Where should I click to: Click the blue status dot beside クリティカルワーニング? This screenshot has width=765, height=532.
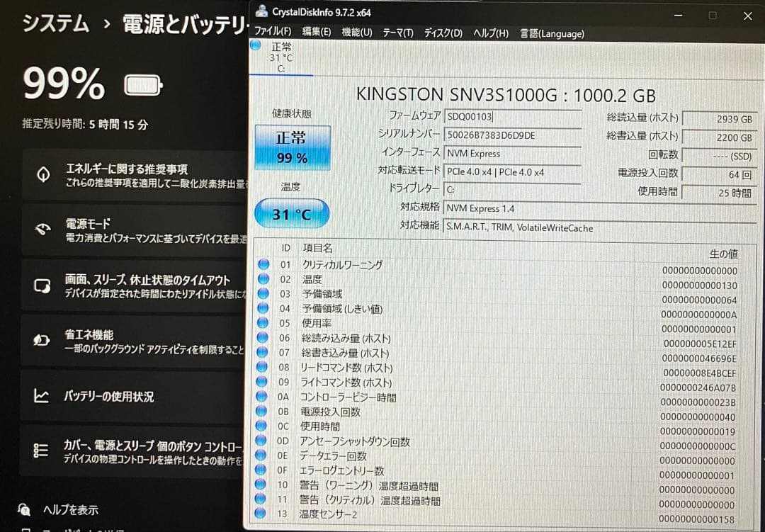point(263,264)
